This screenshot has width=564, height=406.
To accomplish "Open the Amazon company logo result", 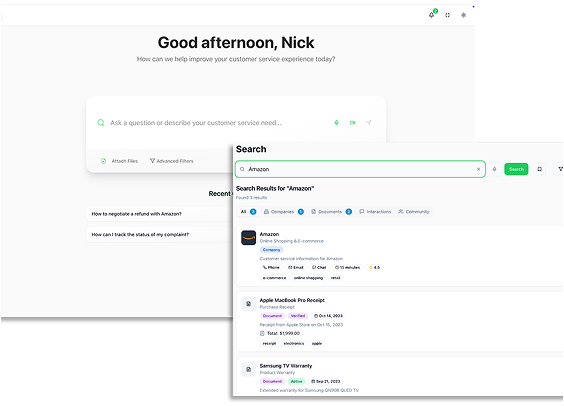I will (x=249, y=238).
